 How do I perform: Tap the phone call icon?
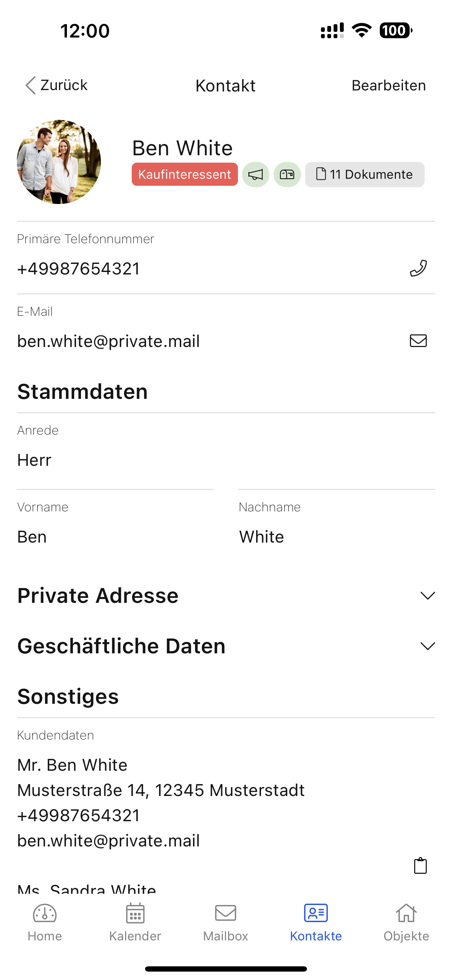[x=418, y=268]
